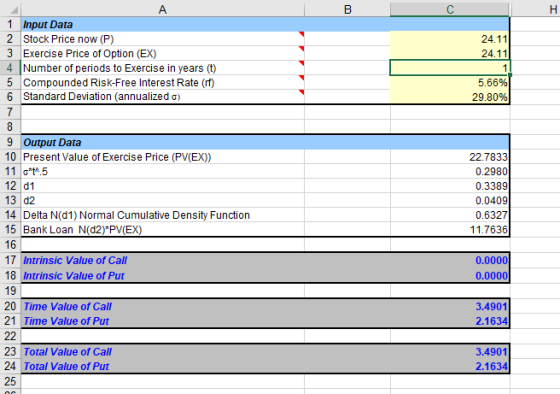Select stock price value 24.11 in row 2
The width and height of the screenshot is (560, 394).
coord(450,39)
